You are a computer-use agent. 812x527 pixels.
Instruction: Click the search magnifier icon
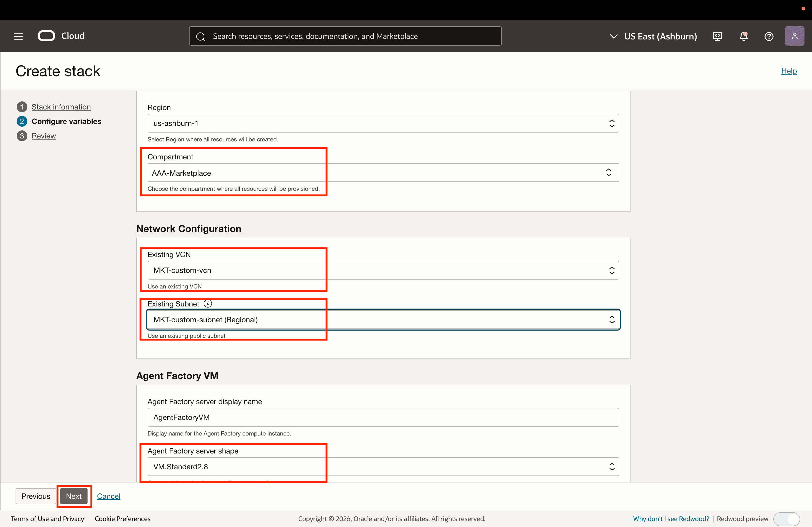click(x=201, y=36)
